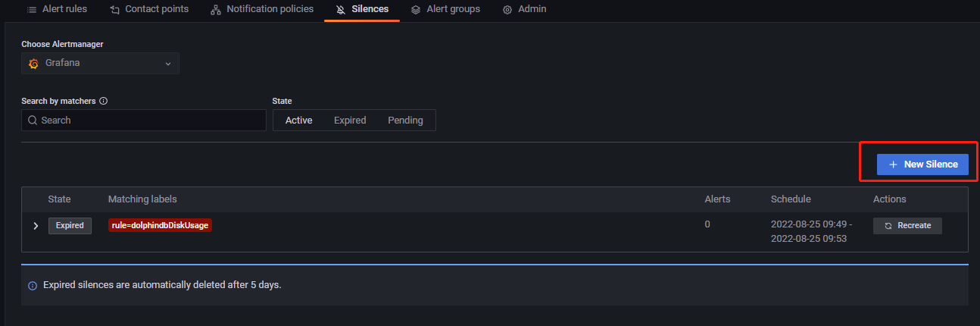Click the Alert rules list icon
Image resolution: width=980 pixels, height=326 pixels.
[32, 10]
